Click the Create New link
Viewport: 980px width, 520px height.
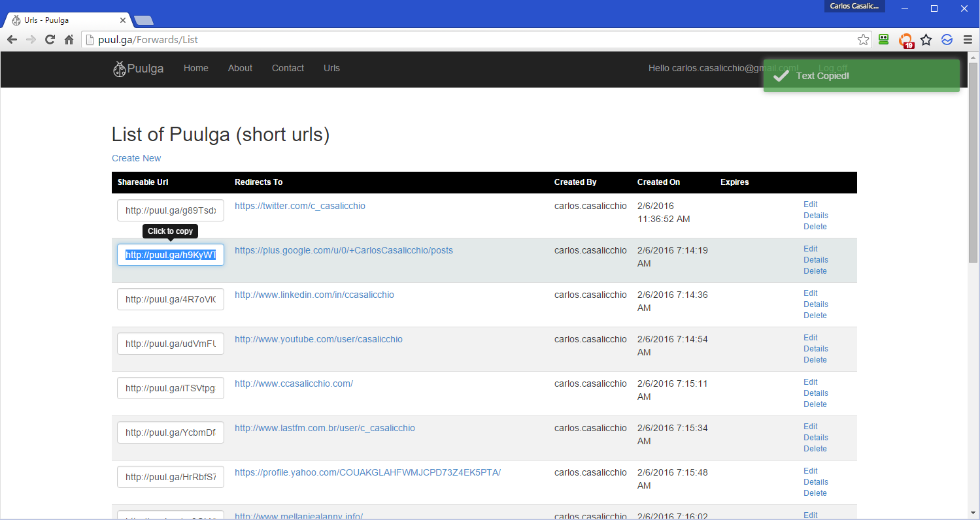136,158
